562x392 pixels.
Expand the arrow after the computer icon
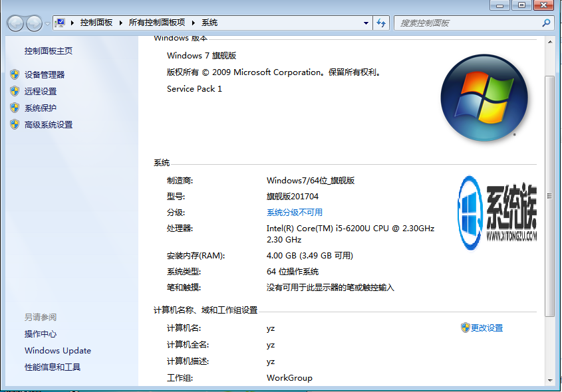[x=72, y=23]
